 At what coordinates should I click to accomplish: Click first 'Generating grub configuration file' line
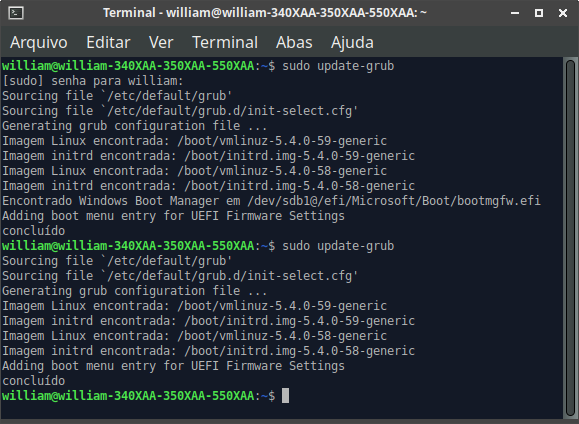coord(134,126)
